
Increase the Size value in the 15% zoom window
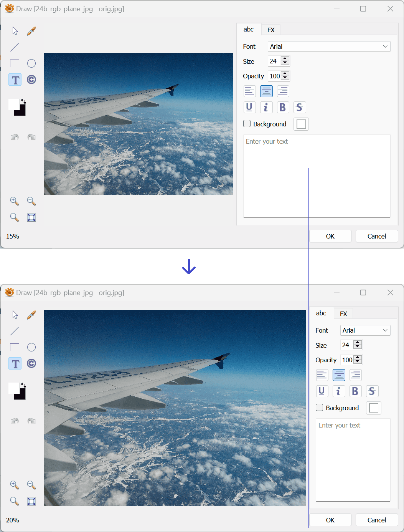(285, 59)
